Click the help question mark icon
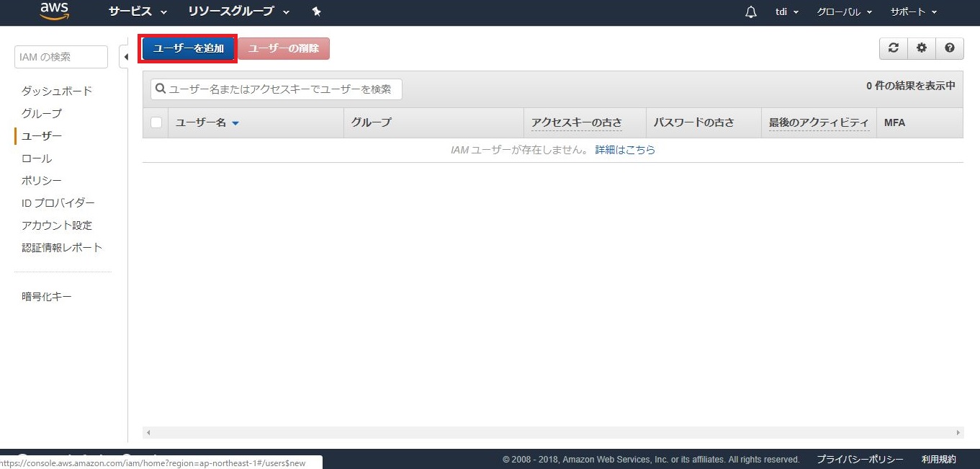 click(x=950, y=48)
